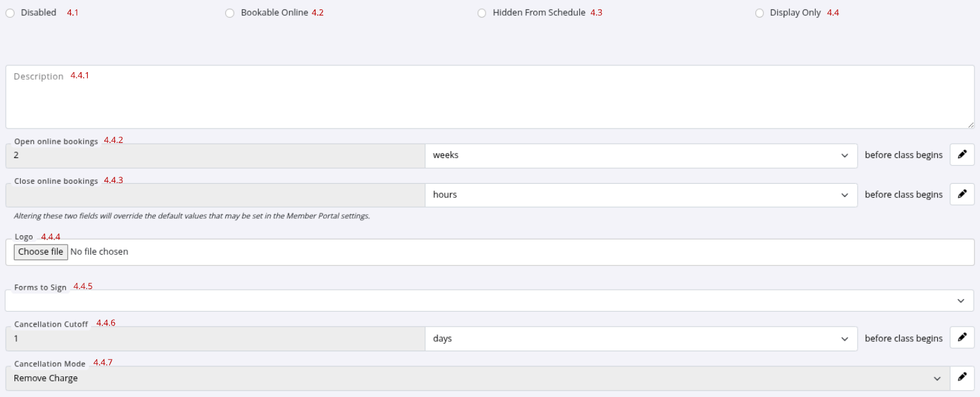Click the Description resize handle corner
The image size is (980, 397).
tap(970, 125)
